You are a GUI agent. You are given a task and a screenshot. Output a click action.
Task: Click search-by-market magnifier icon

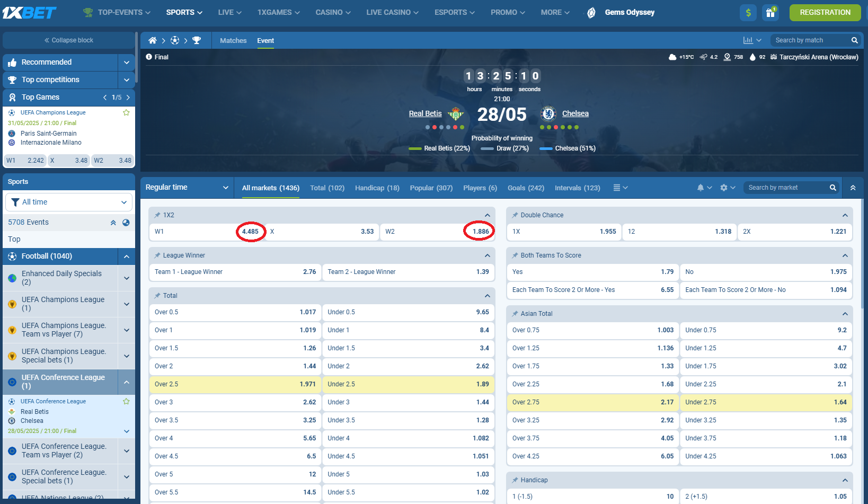click(x=832, y=188)
